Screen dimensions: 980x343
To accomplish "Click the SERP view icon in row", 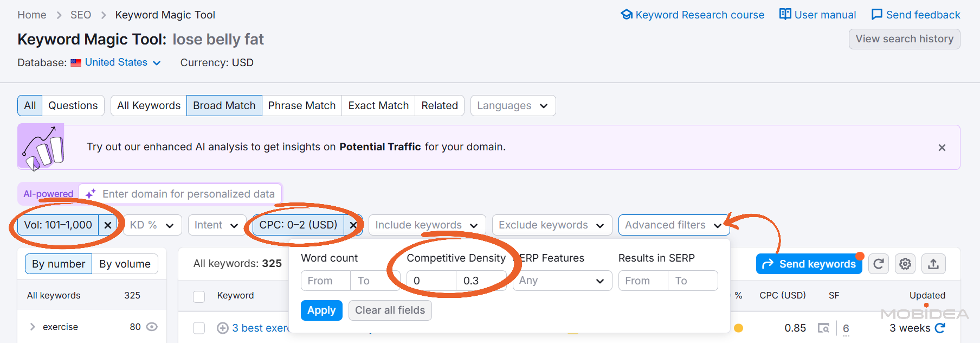I will [x=823, y=328].
